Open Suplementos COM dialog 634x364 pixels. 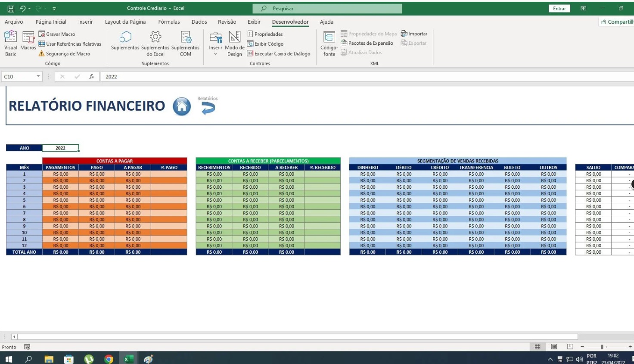coord(186,44)
